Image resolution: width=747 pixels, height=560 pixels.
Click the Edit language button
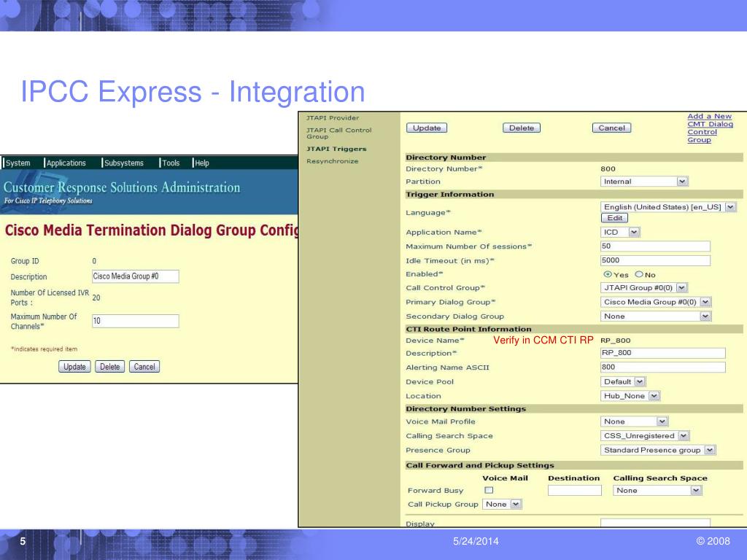(x=614, y=217)
